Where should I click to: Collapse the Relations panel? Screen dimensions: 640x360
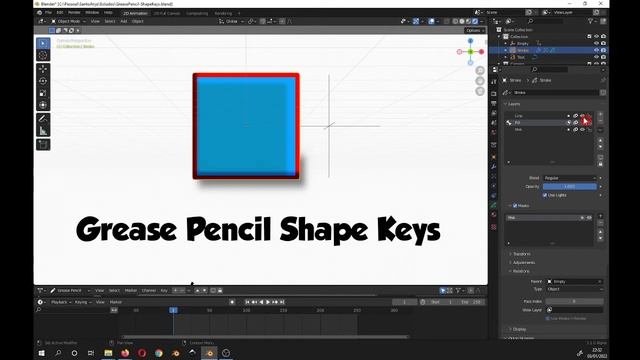tap(520, 271)
